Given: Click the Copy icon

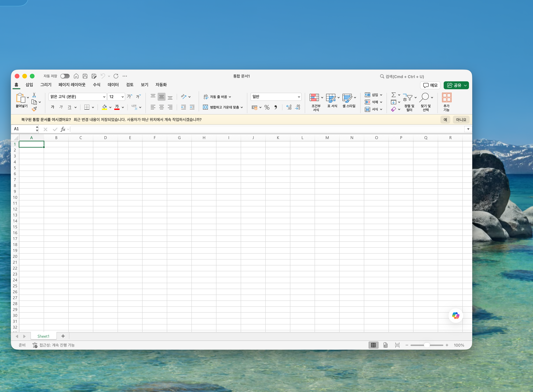Looking at the screenshot, I should coord(34,102).
